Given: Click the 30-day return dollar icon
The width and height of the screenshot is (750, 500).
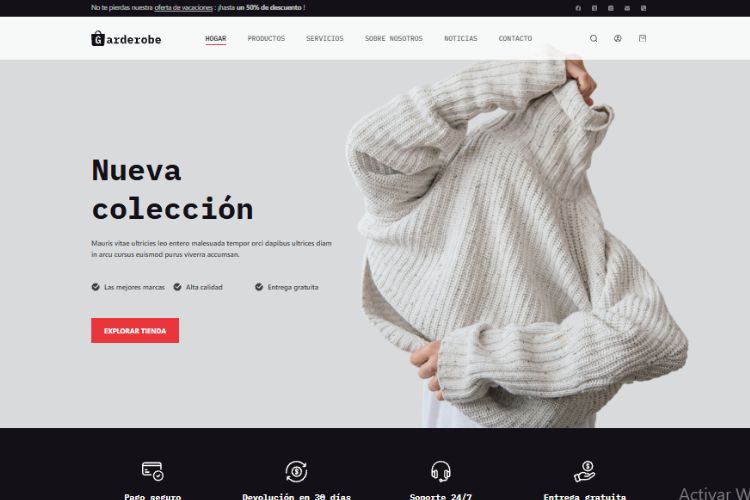Looking at the screenshot, I should pos(297,471).
